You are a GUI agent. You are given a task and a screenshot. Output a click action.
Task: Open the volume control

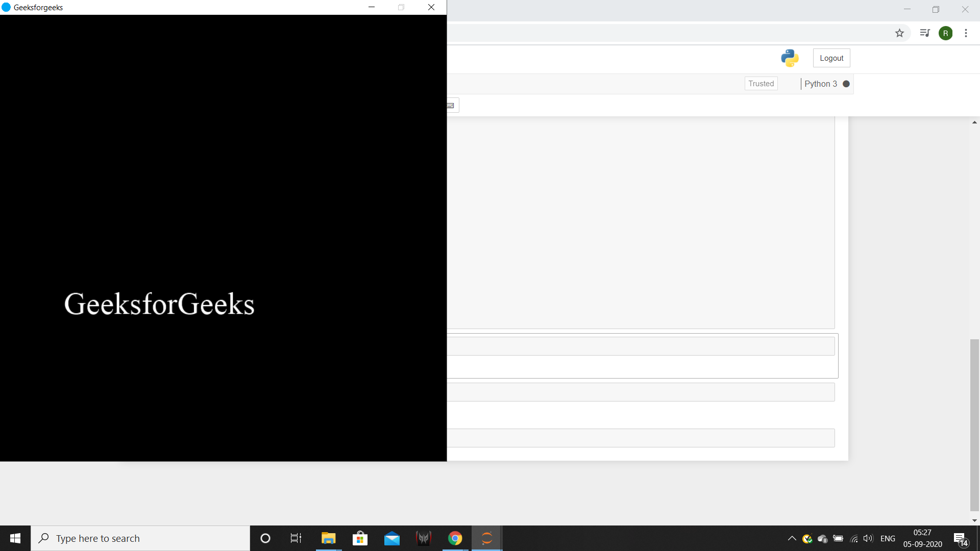click(868, 538)
